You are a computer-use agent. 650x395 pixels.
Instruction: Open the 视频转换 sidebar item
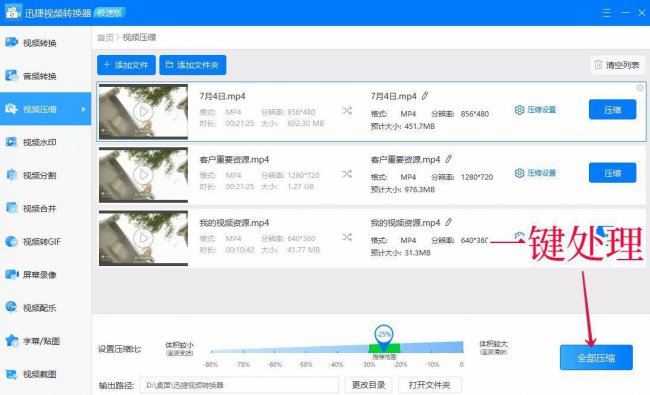[x=45, y=43]
